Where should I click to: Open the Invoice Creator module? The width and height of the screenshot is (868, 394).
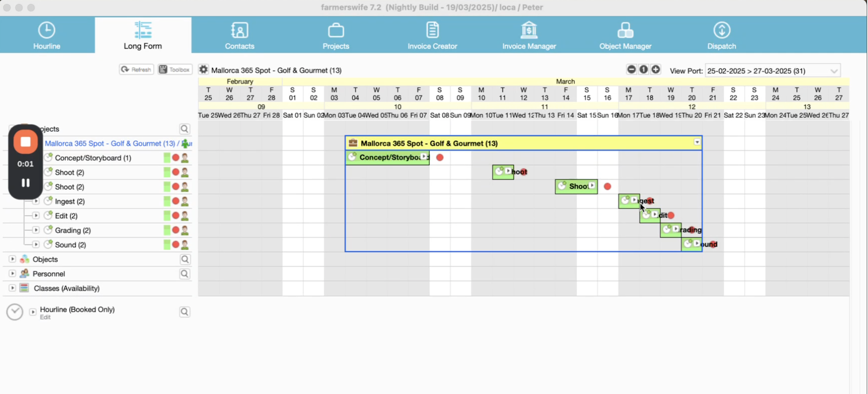[x=432, y=35]
